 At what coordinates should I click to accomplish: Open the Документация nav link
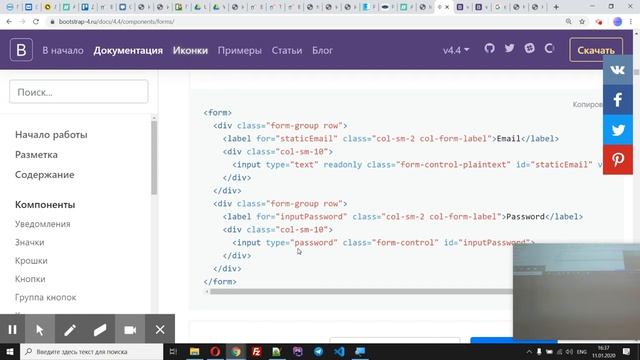coord(128,50)
